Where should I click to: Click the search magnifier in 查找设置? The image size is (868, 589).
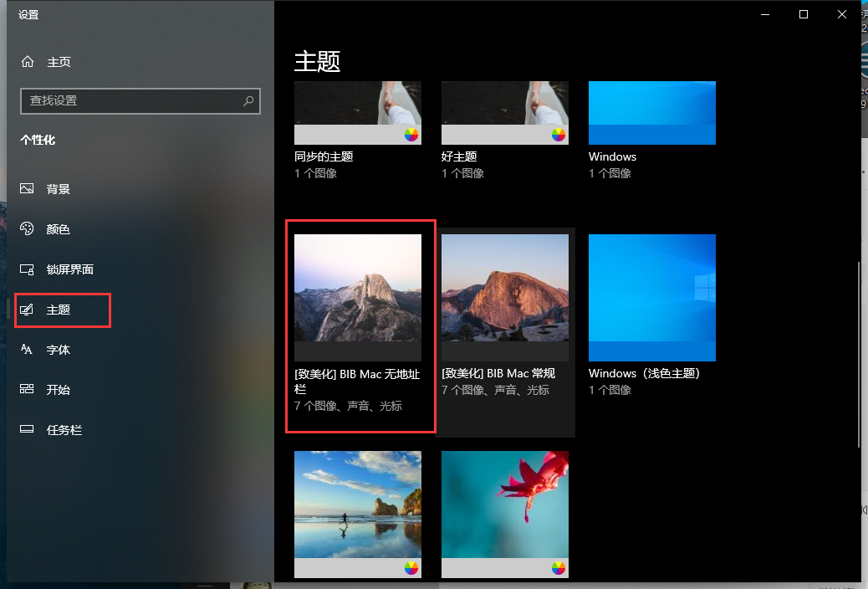[248, 101]
